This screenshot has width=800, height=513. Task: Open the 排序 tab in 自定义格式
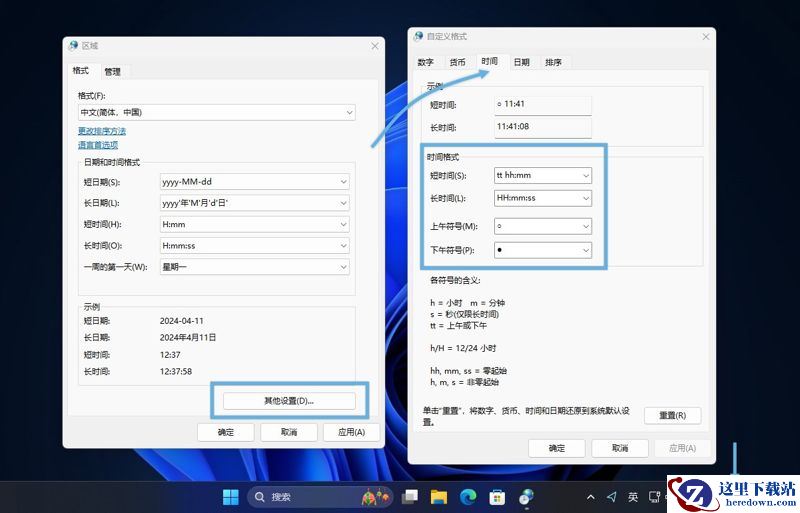click(x=554, y=62)
